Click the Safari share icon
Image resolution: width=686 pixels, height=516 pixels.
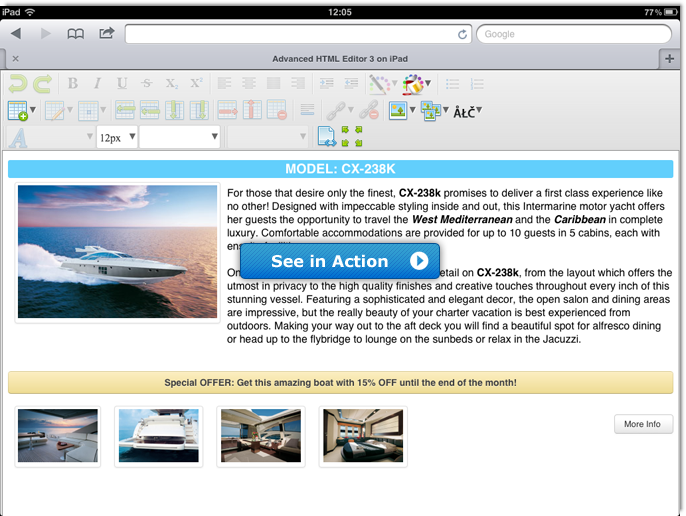tap(106, 33)
